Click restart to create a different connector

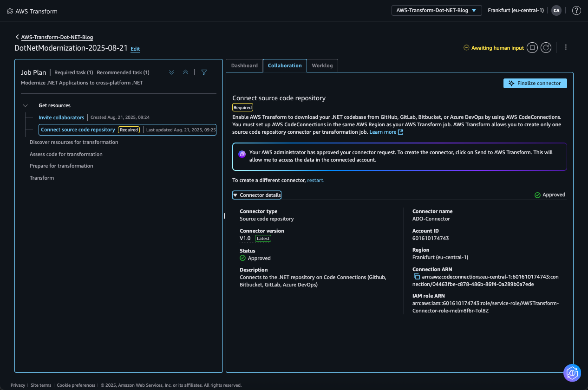point(315,180)
